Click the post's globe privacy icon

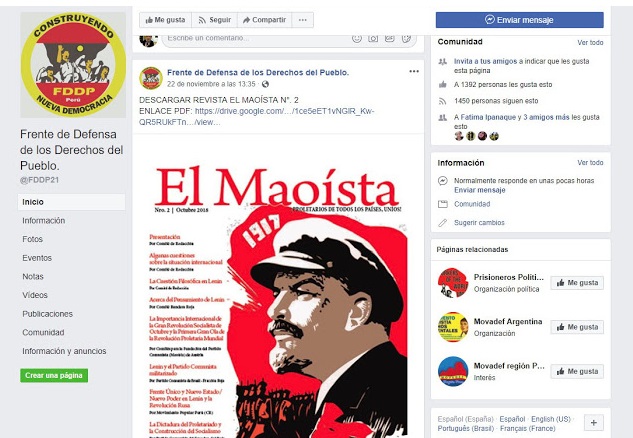[x=265, y=84]
